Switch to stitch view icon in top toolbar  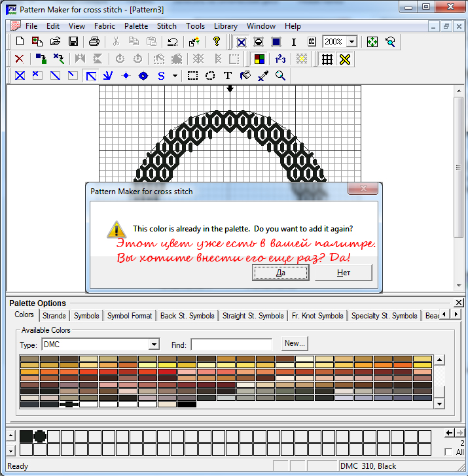(x=241, y=42)
